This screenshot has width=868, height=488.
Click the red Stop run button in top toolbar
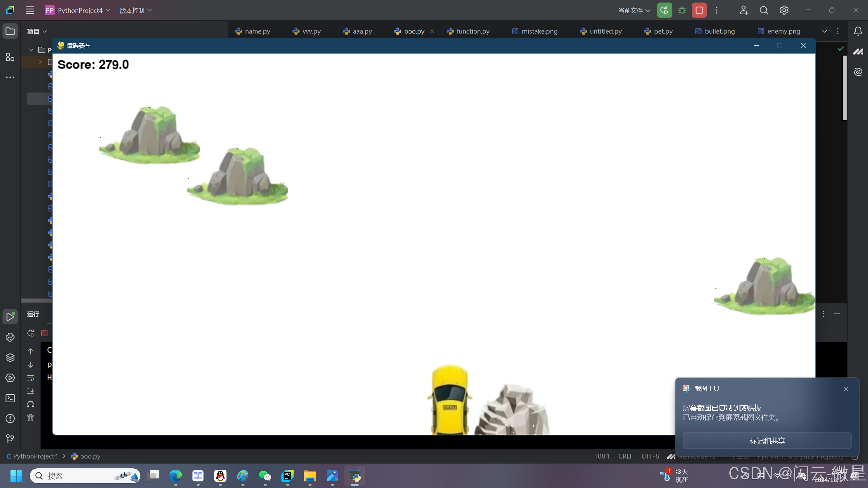699,10
